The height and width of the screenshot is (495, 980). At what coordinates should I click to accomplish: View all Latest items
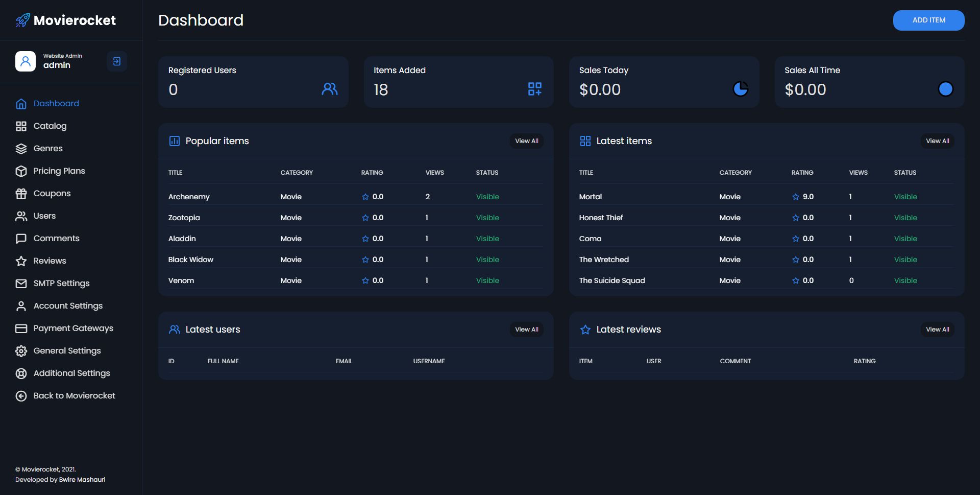tap(937, 141)
